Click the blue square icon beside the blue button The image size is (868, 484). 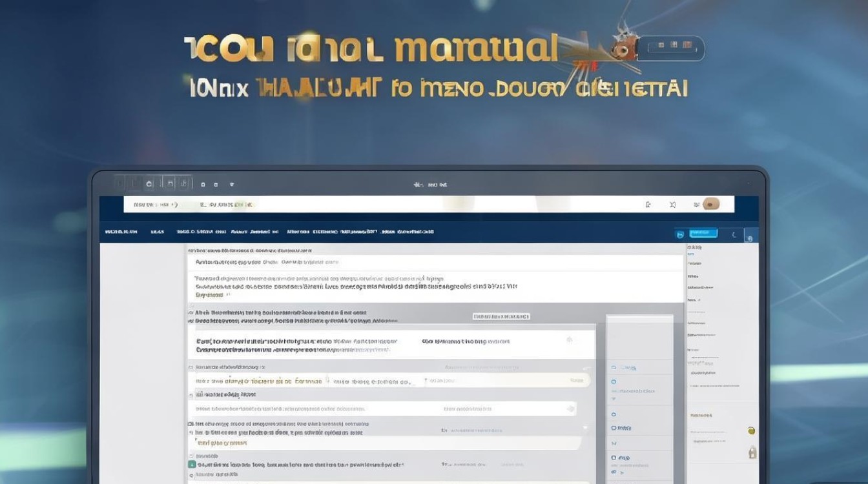coord(680,234)
